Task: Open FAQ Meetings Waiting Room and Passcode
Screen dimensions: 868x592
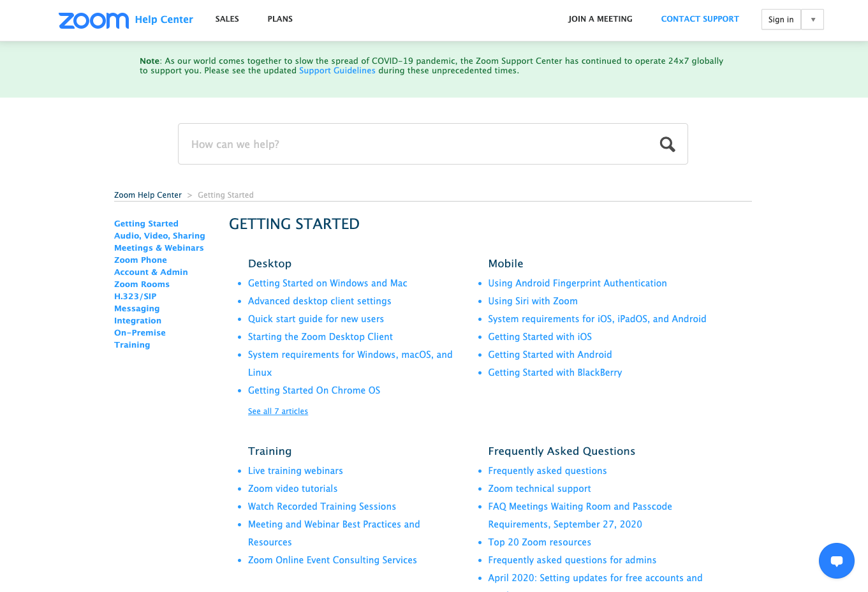Action: tap(580, 515)
